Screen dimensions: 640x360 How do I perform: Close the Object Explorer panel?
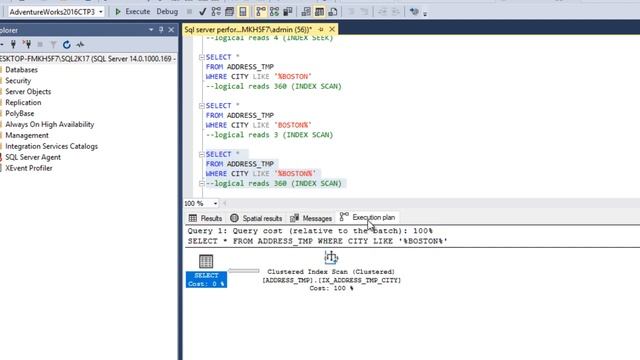[x=171, y=30]
